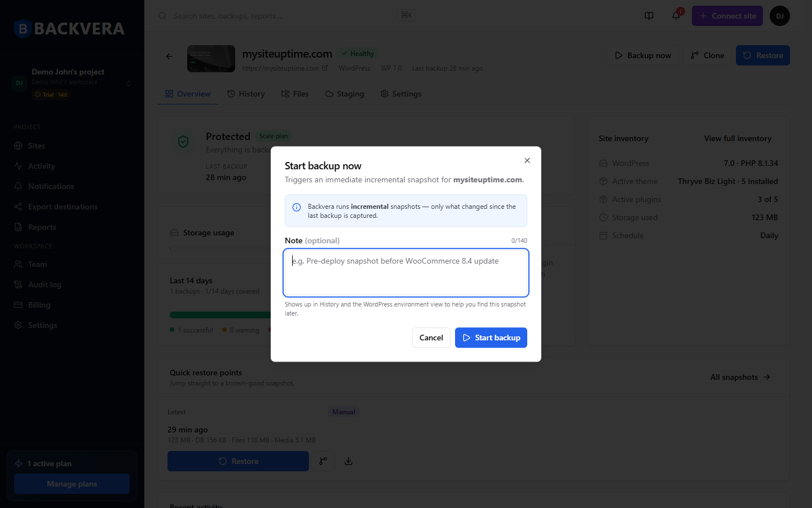
Task: Open Export destinations in the sidebar
Action: pyautogui.click(x=72, y=207)
